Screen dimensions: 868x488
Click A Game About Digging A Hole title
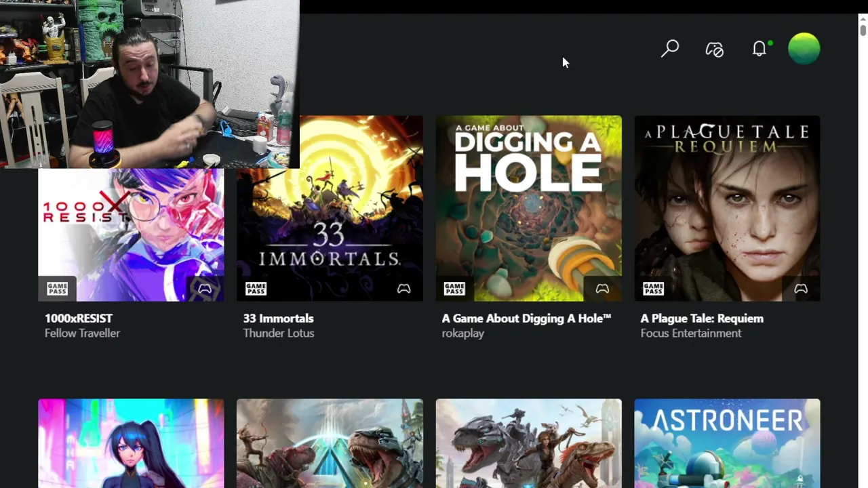click(526, 319)
